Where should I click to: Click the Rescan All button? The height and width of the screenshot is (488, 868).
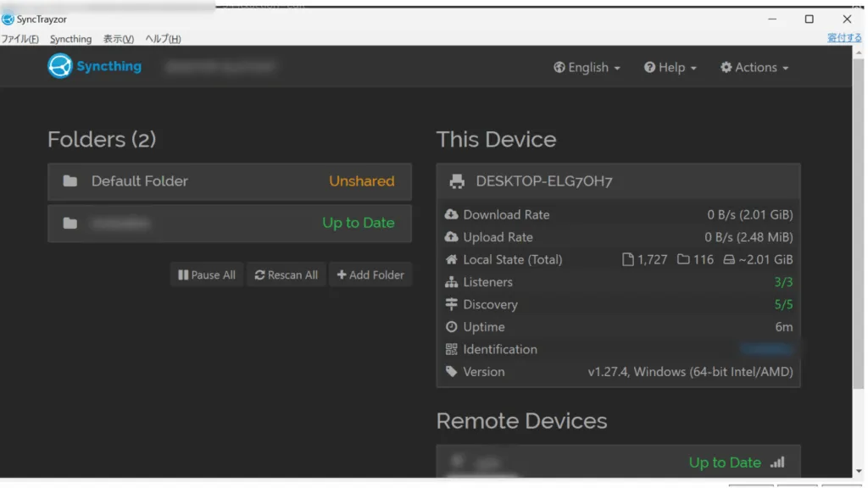coord(287,275)
